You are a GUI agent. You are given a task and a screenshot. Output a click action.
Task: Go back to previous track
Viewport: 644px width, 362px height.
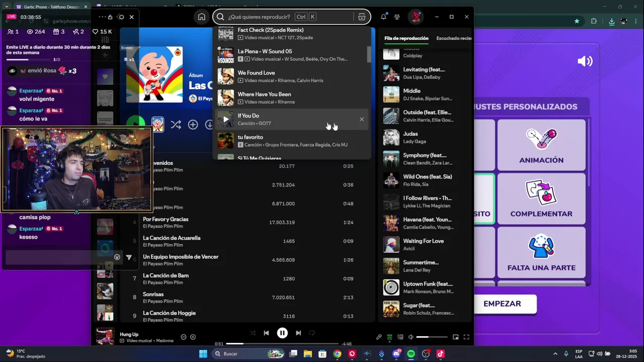point(266,333)
